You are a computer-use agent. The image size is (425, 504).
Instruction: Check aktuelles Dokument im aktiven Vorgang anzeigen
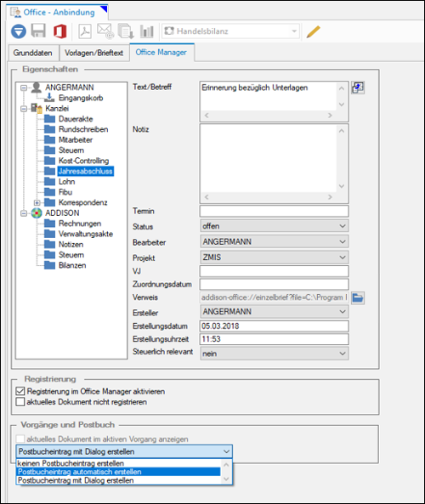(20, 439)
